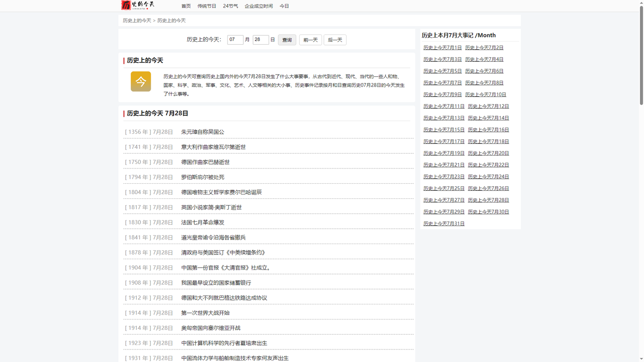Open the 今日 menu item
The image size is (644, 362).
click(x=284, y=6)
